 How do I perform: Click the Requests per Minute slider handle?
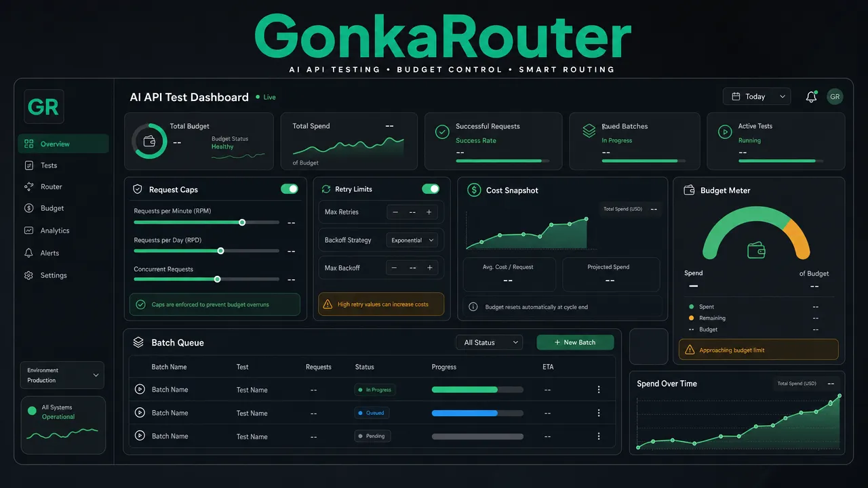click(x=242, y=222)
